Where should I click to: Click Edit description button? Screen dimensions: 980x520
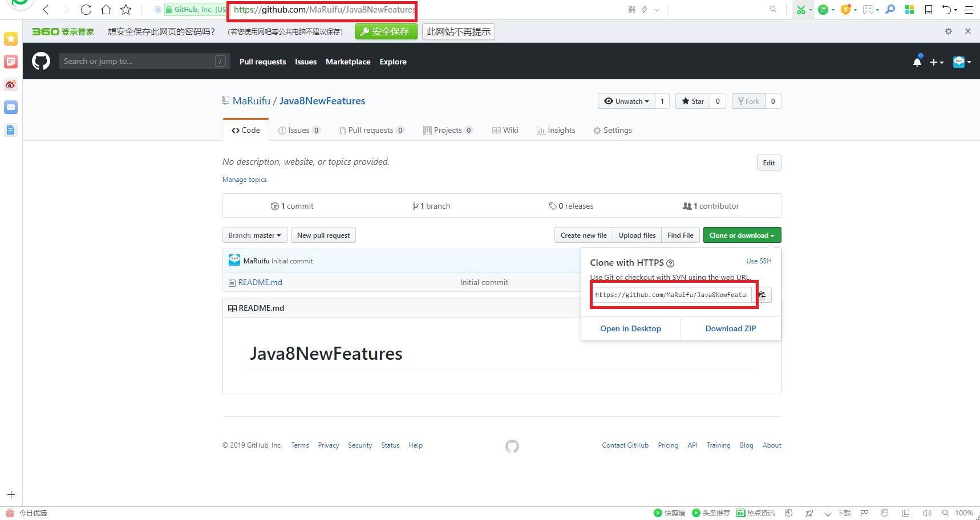(769, 162)
